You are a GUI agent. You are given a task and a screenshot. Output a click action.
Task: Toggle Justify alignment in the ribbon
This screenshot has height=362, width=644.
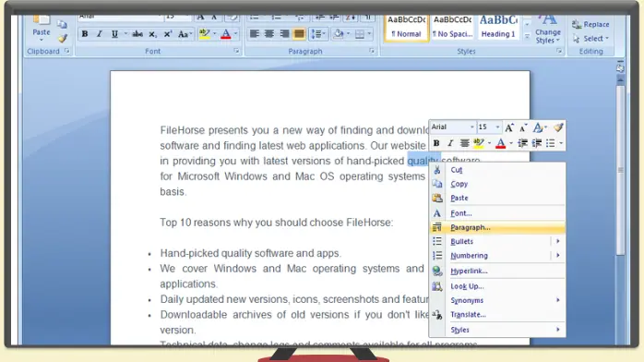(299, 33)
